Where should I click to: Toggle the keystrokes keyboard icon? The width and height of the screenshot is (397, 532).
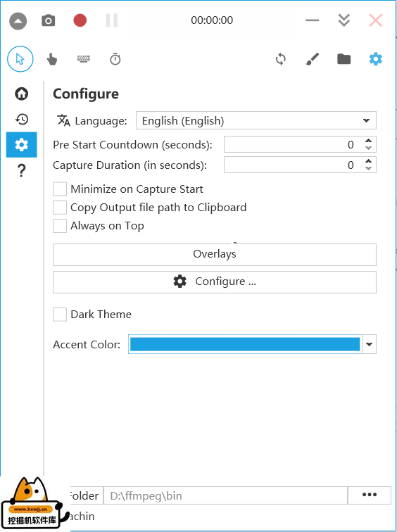pyautogui.click(x=84, y=59)
